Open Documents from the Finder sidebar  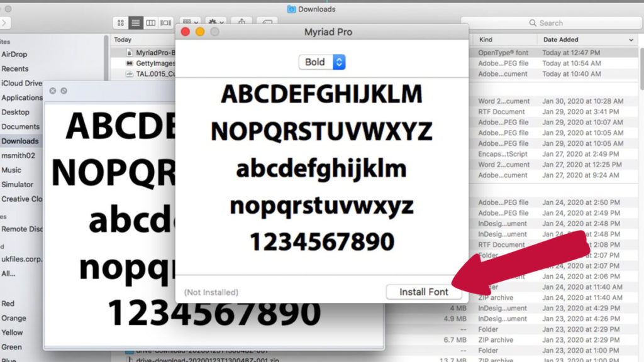21,126
